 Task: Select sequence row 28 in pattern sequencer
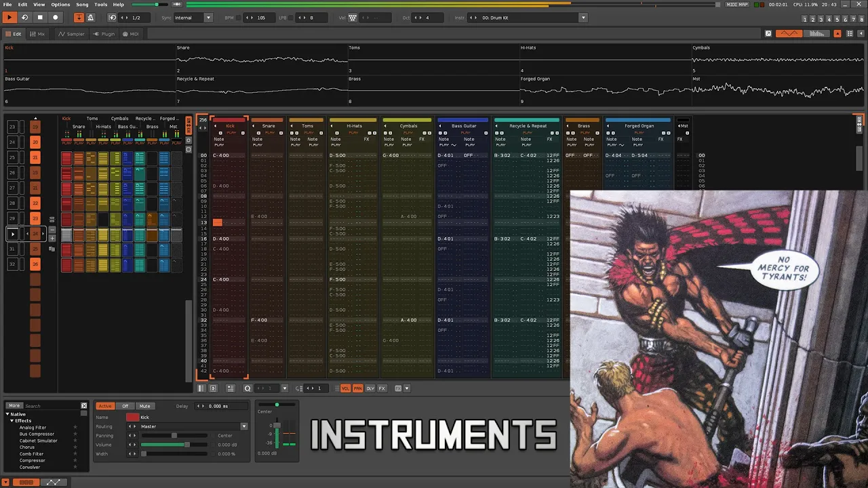tap(12, 203)
